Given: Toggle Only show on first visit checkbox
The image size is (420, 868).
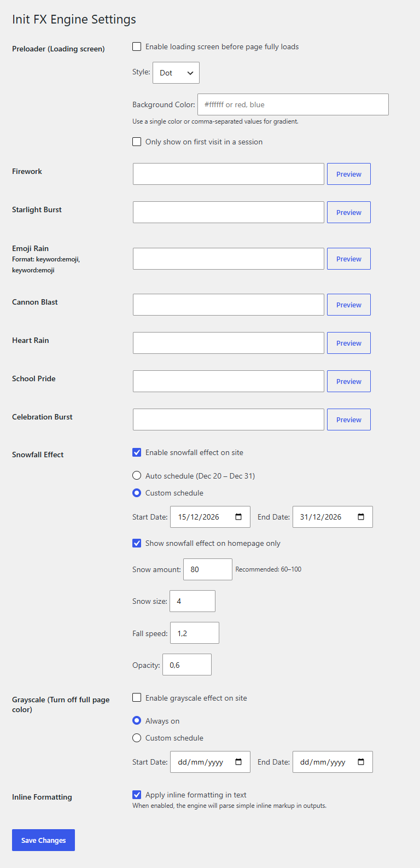Looking at the screenshot, I should click(137, 142).
